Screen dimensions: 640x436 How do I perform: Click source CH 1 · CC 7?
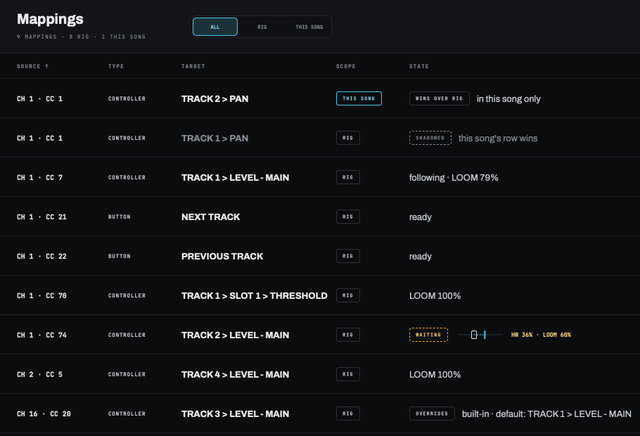click(40, 178)
